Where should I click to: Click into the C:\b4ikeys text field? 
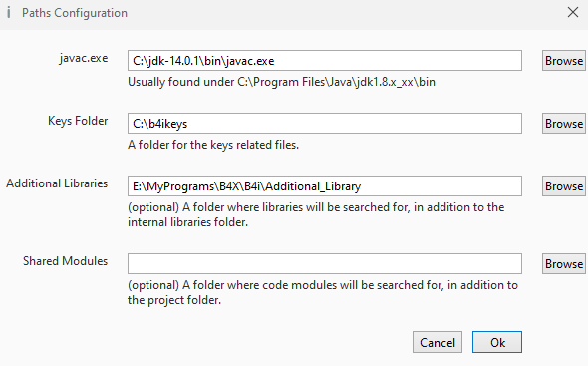tap(325, 123)
